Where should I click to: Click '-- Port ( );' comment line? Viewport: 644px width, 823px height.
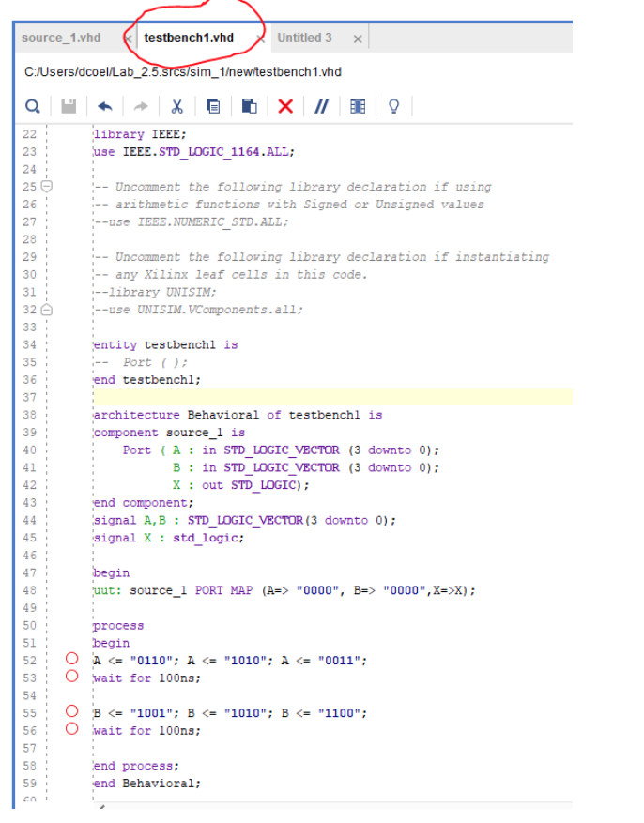[141, 362]
